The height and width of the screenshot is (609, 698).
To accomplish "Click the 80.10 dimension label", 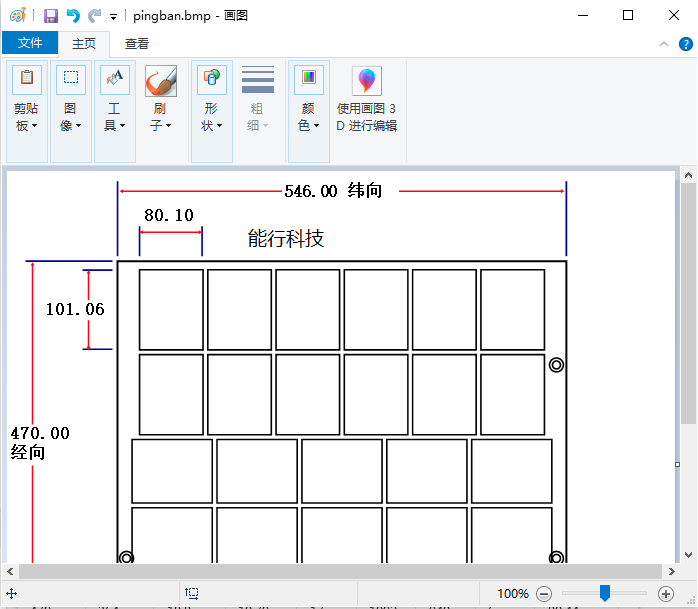I will click(169, 215).
